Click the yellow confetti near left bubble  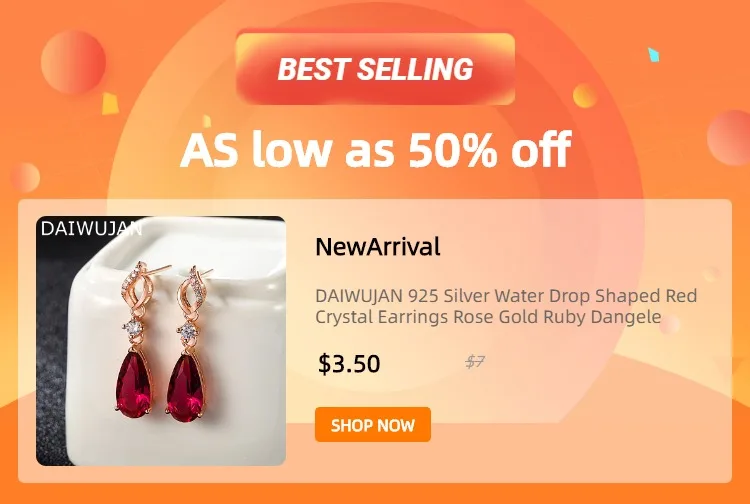[110, 104]
